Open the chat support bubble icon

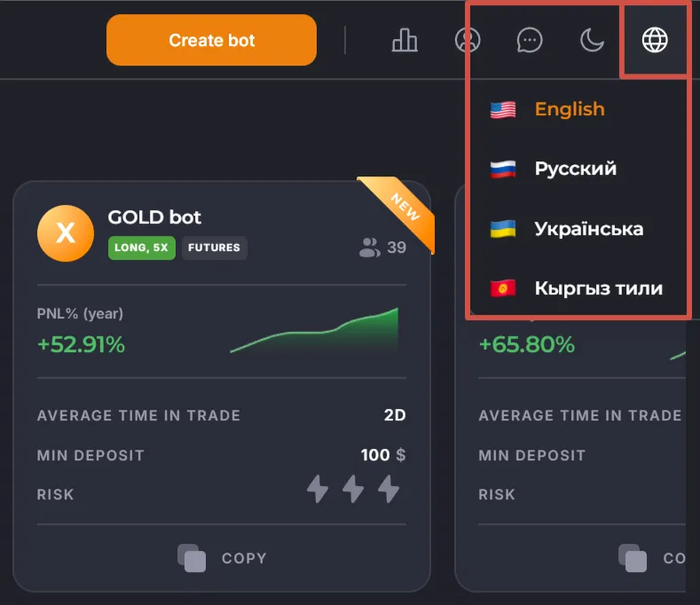click(530, 40)
